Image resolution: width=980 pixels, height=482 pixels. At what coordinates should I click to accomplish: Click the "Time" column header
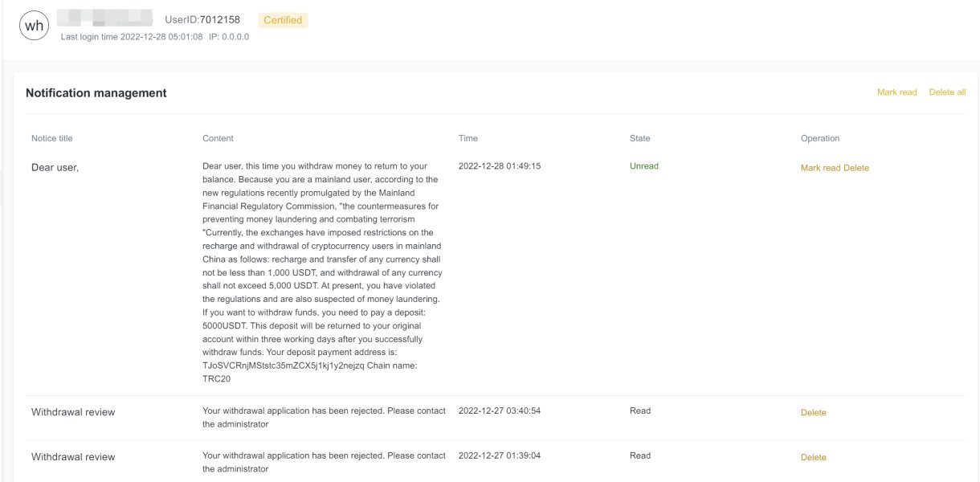(x=468, y=138)
